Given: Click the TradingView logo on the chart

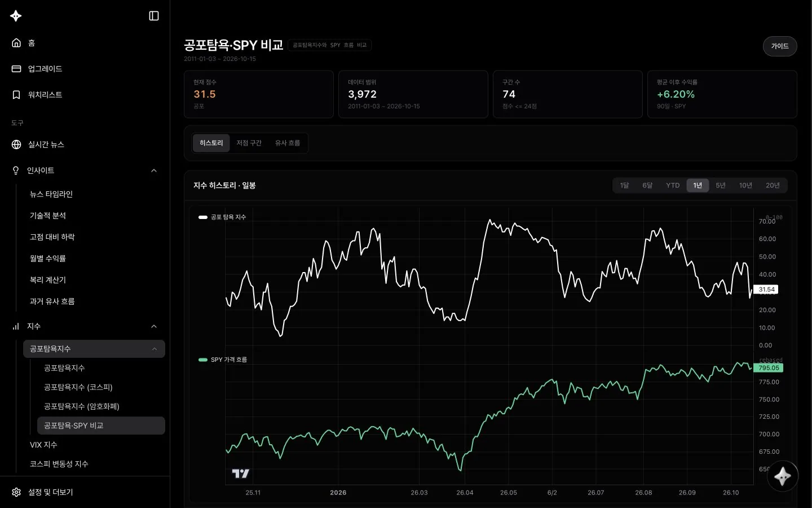Looking at the screenshot, I should [x=240, y=474].
